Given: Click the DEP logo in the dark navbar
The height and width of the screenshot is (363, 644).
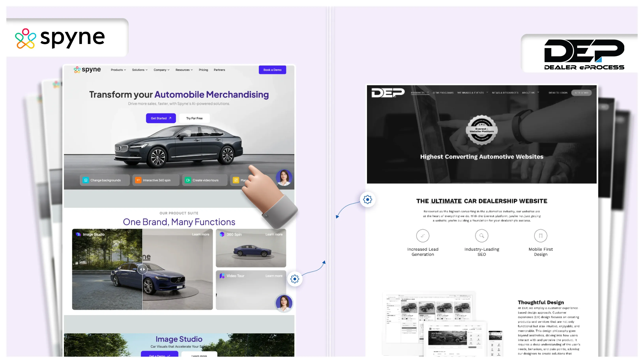Looking at the screenshot, I should point(388,93).
